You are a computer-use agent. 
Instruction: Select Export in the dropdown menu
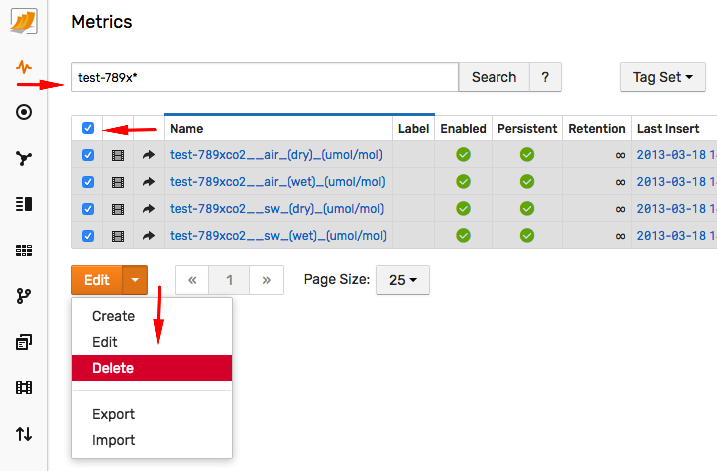(x=113, y=414)
